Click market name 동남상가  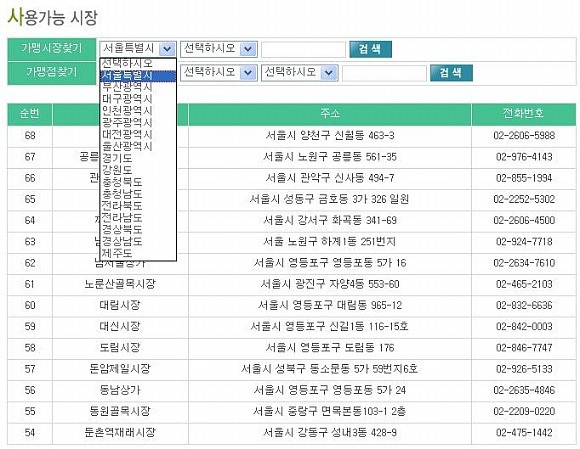tap(120, 390)
